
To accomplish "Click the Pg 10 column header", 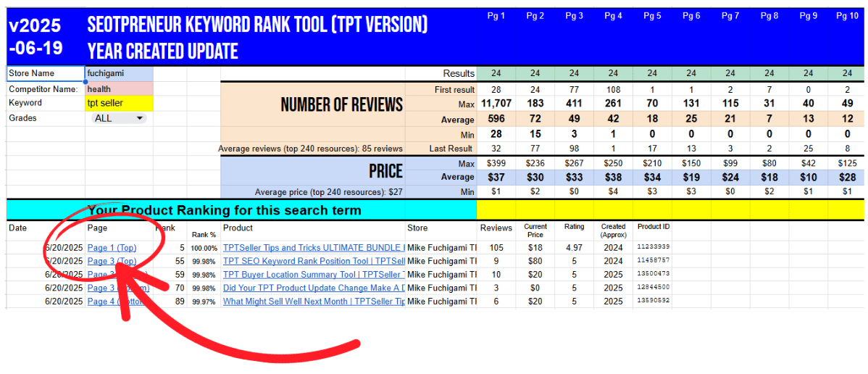I will (x=846, y=16).
